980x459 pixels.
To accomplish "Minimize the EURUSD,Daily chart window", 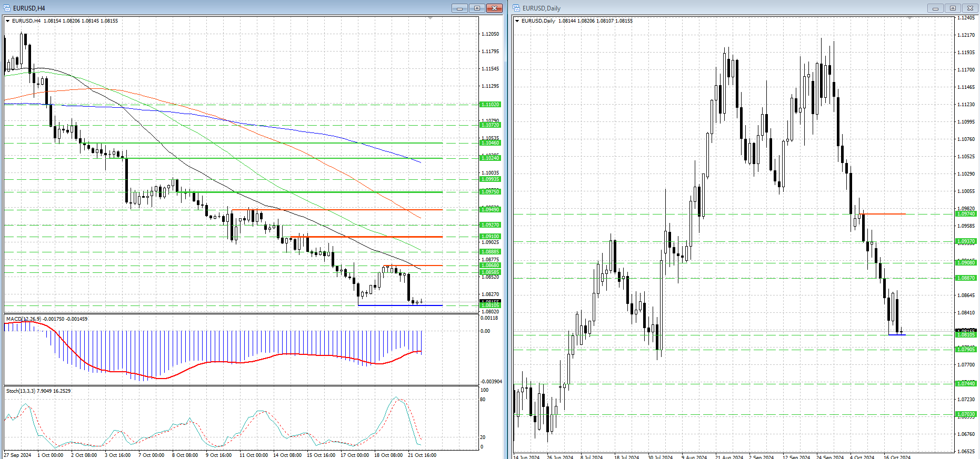I will [x=935, y=8].
